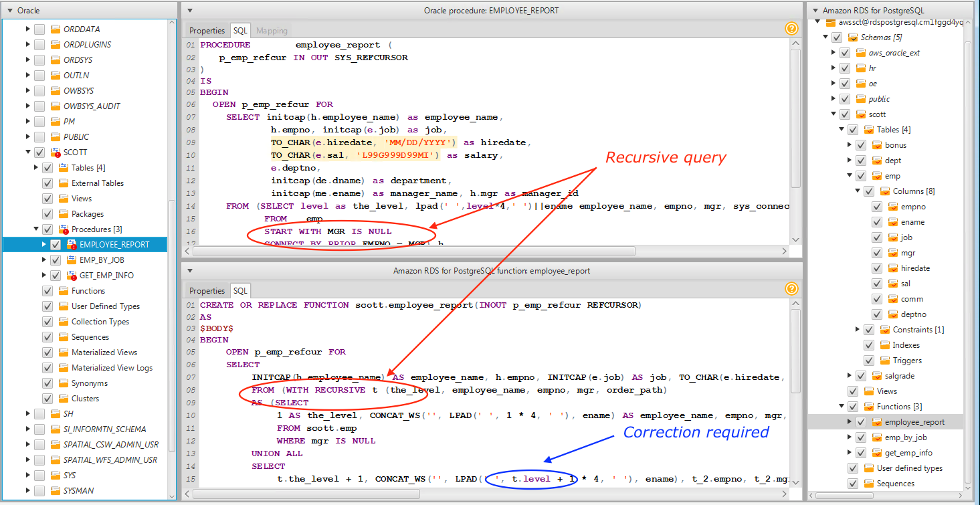The height and width of the screenshot is (505, 980).
Task: Click the salgrade table icon
Action: click(877, 376)
